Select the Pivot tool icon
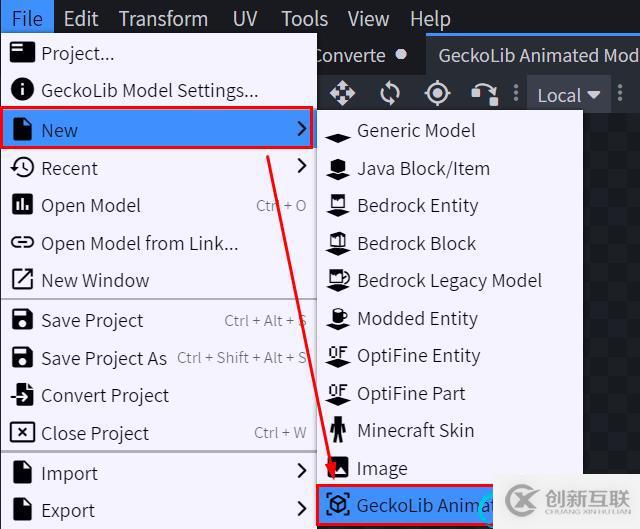The image size is (640, 529). (x=437, y=94)
